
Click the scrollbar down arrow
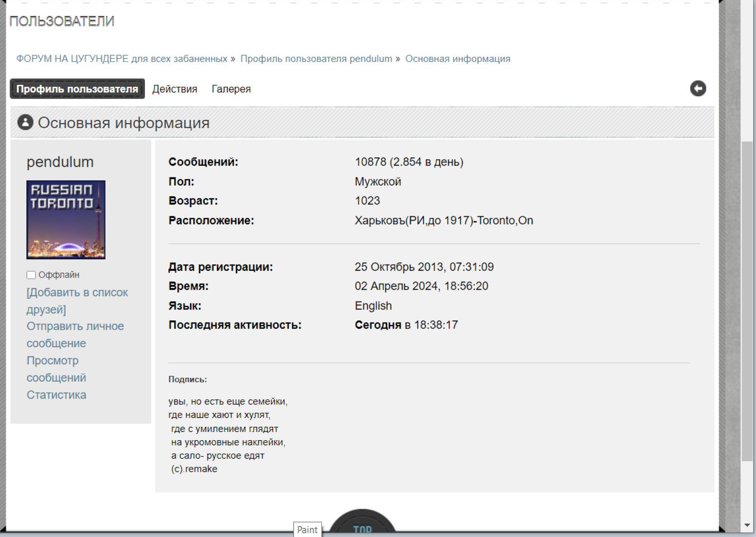point(747,525)
